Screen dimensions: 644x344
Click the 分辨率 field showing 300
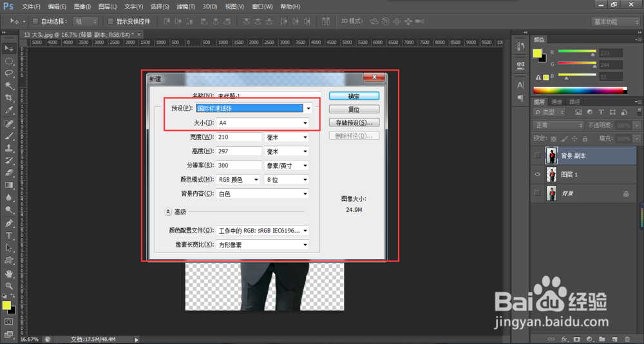click(239, 165)
